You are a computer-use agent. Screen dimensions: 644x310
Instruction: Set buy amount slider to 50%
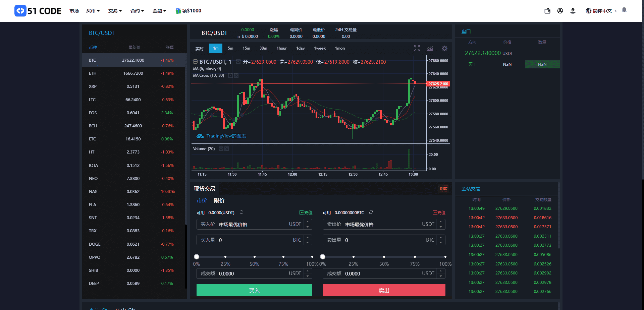coord(254,257)
